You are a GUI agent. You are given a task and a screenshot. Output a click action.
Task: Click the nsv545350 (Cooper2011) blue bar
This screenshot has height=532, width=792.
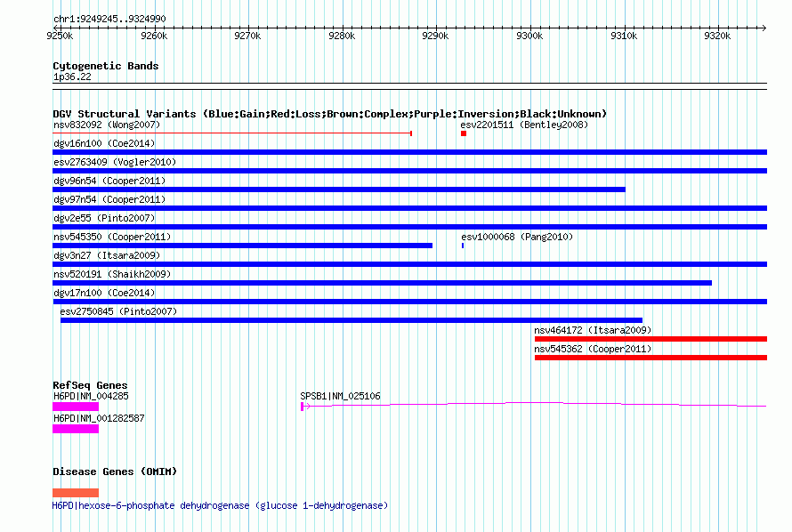point(242,246)
